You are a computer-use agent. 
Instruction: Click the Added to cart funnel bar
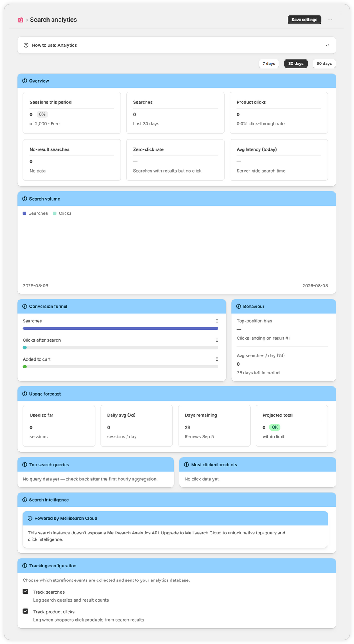click(x=120, y=366)
